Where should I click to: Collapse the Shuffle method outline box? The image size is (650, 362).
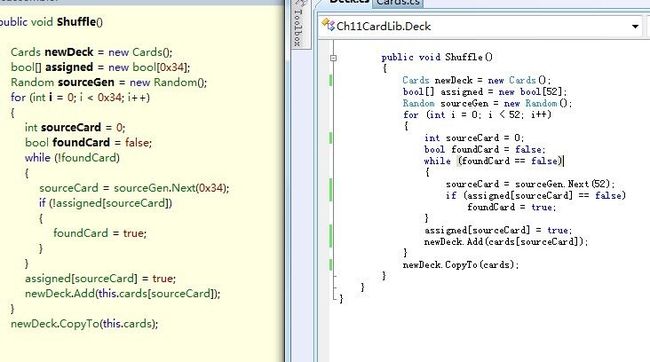333,58
